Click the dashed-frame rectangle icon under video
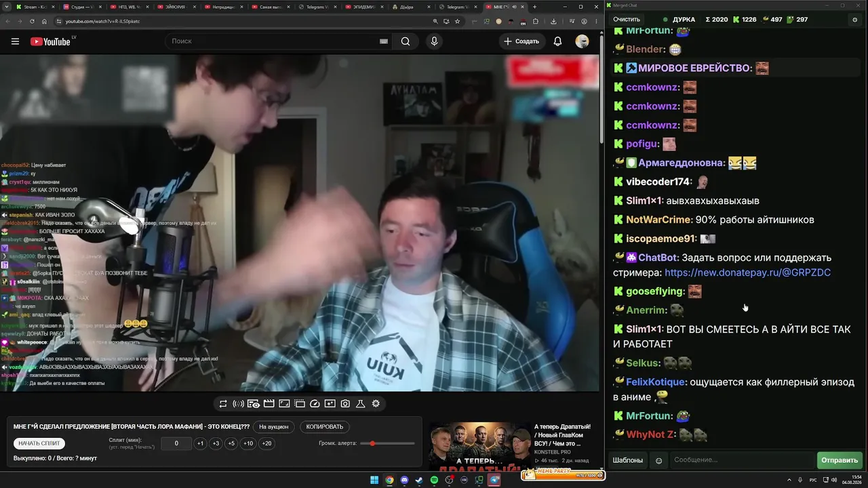 (x=300, y=404)
